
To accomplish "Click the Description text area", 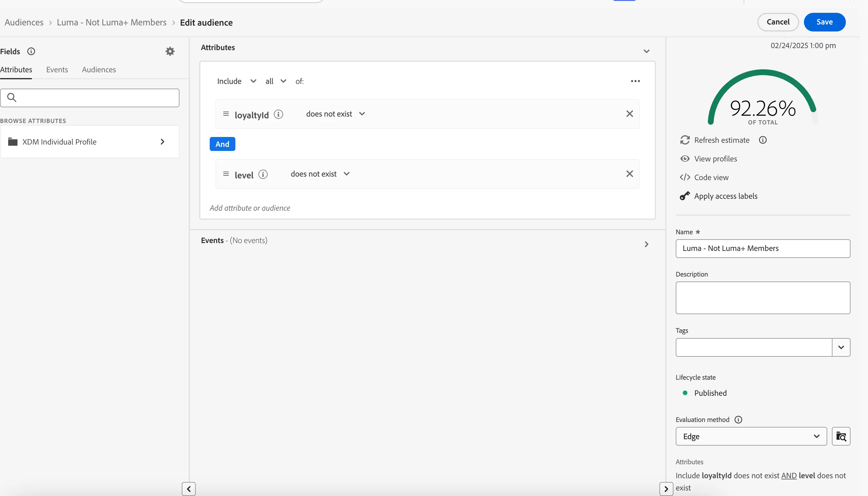I will click(x=763, y=298).
